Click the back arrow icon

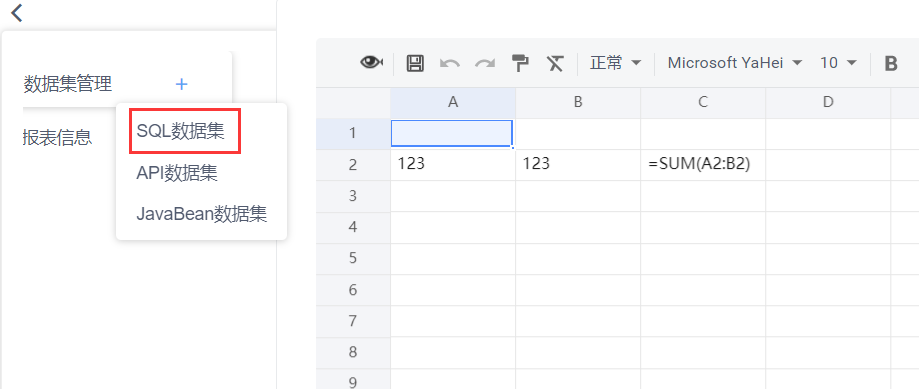tap(17, 12)
